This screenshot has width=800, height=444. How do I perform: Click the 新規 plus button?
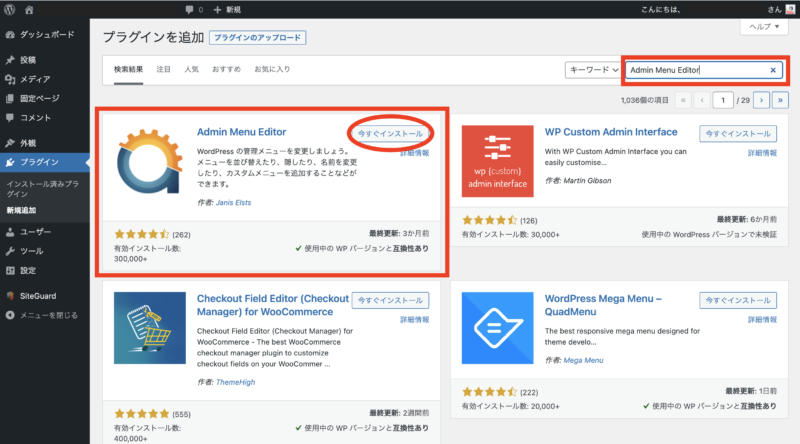tap(228, 10)
